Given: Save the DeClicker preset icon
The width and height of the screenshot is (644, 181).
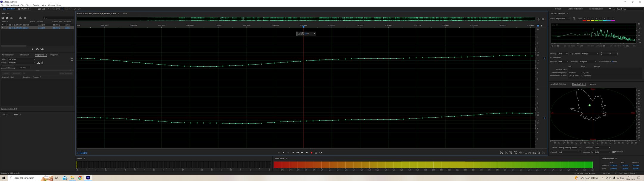Looking at the screenshot, I should [38, 63].
